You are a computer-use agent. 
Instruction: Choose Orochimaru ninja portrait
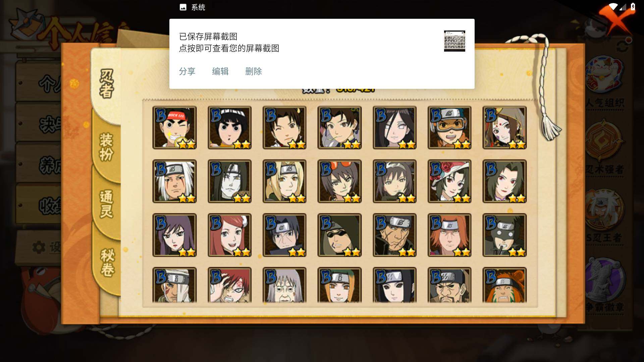pos(229,181)
